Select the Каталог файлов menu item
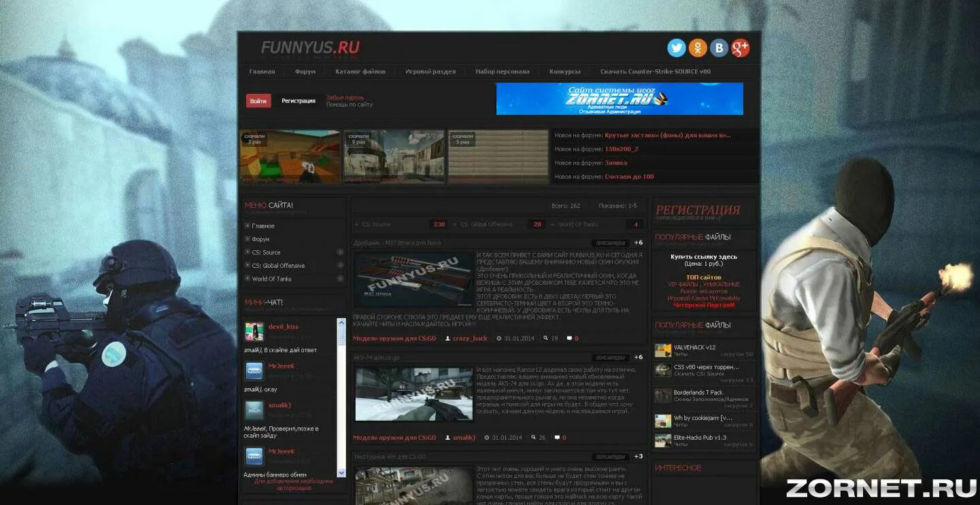980x505 pixels. point(360,71)
